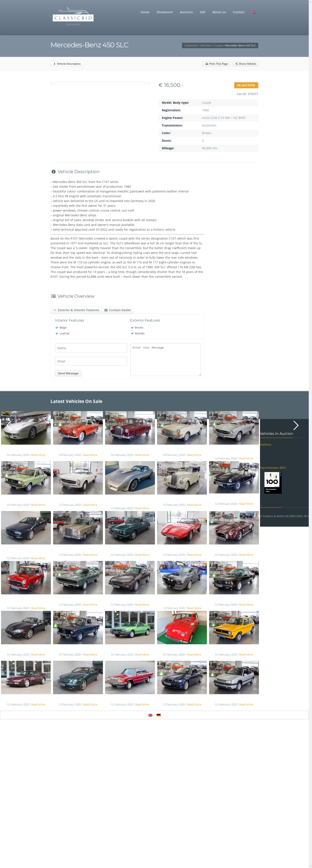Screen dimensions: 312x868
Task: Click the previous arrow on vehicle carousel
Action: click(9, 426)
